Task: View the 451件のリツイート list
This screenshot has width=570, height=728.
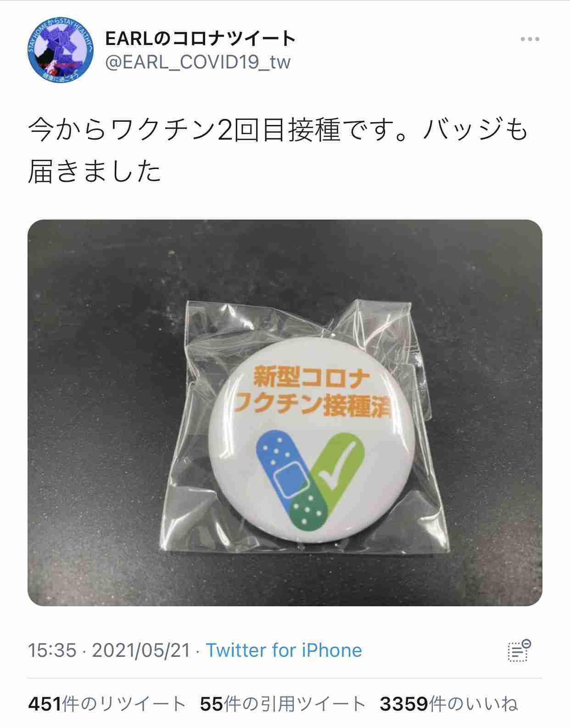Action: (107, 704)
